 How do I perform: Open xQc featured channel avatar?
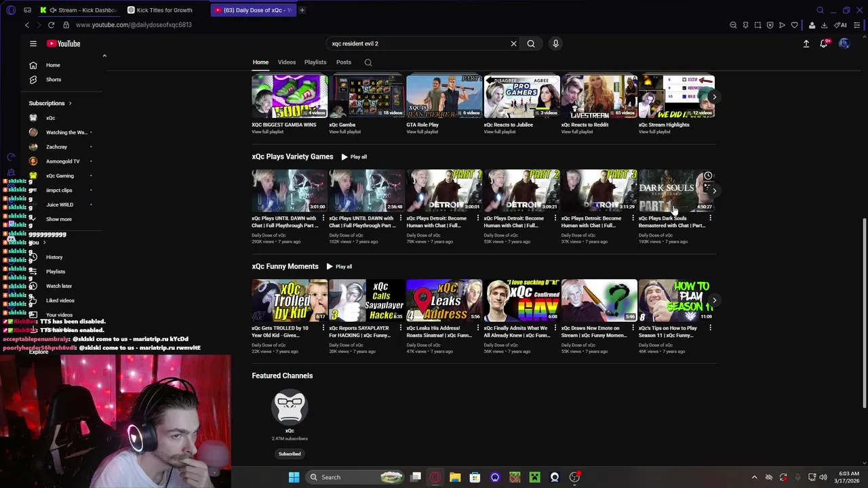290,407
